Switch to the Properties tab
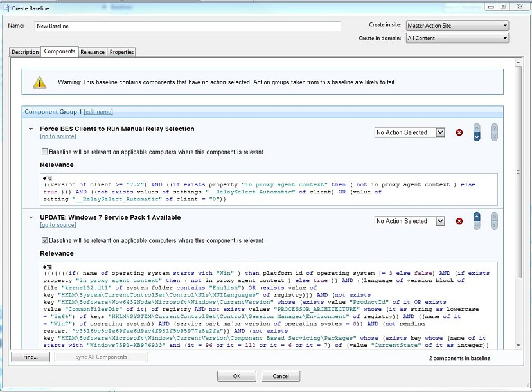Viewport: 532px width, 392px height. point(121,52)
